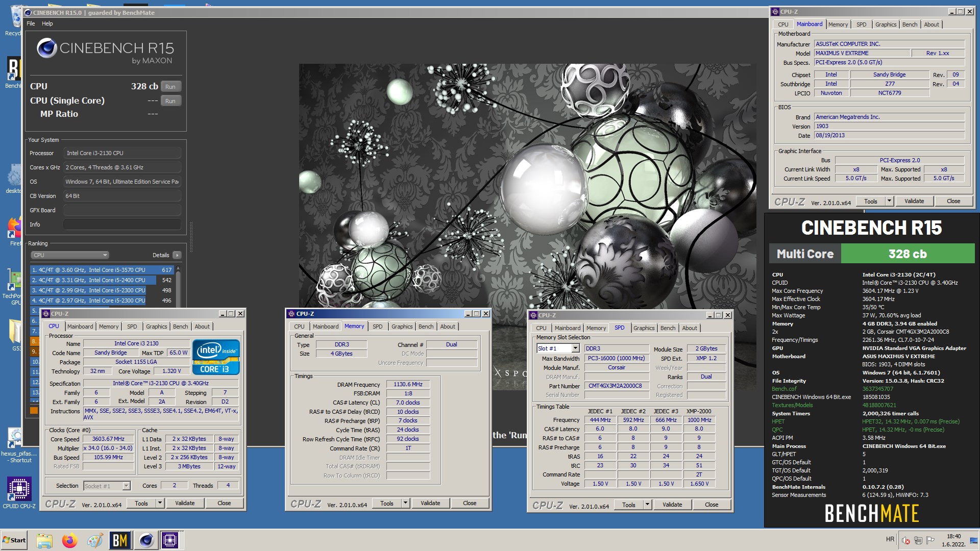Screen dimensions: 980x551
Task: Select ranking row Intel Core i5-3570 CPU
Action: point(102,270)
